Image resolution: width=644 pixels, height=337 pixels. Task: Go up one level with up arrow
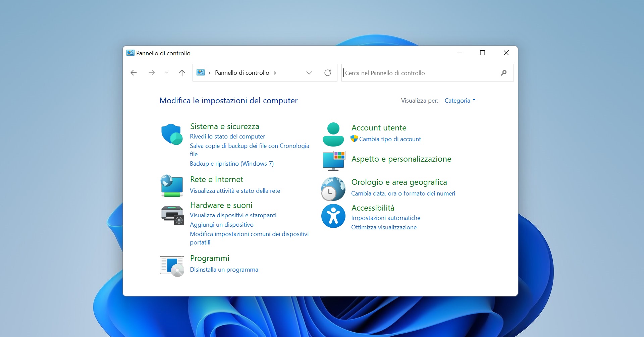coord(182,73)
